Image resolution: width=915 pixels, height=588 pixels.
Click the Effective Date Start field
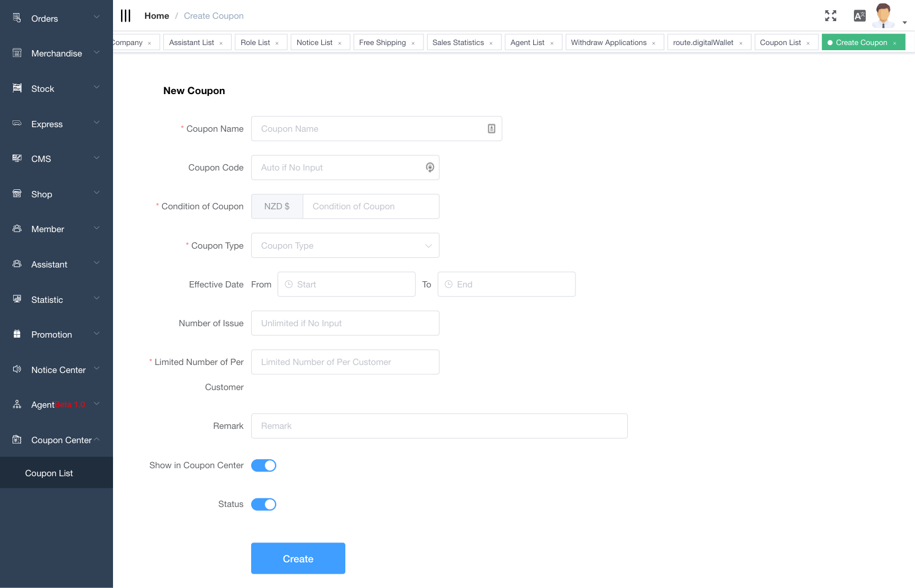pyautogui.click(x=346, y=284)
